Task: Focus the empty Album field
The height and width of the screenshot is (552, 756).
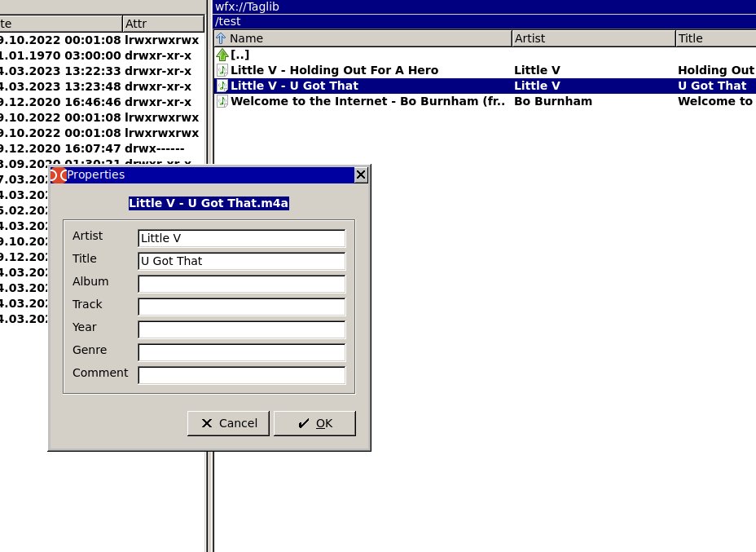Action: tap(242, 284)
